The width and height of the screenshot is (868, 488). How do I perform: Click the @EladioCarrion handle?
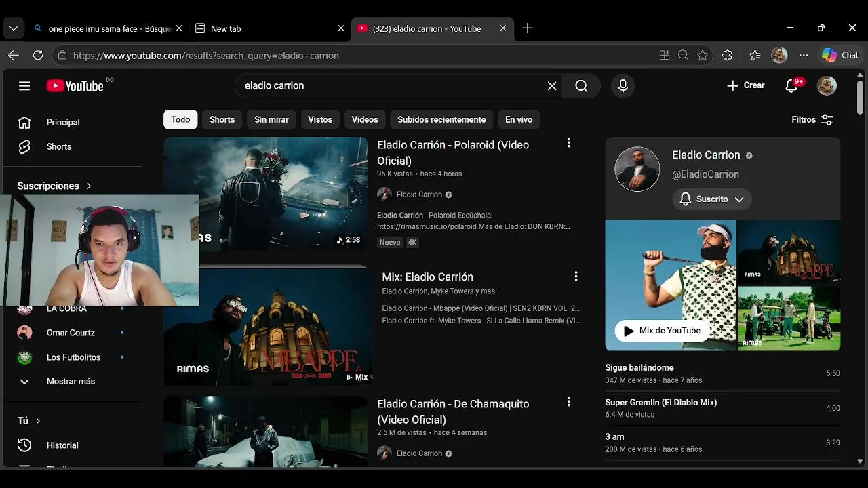[705, 174]
